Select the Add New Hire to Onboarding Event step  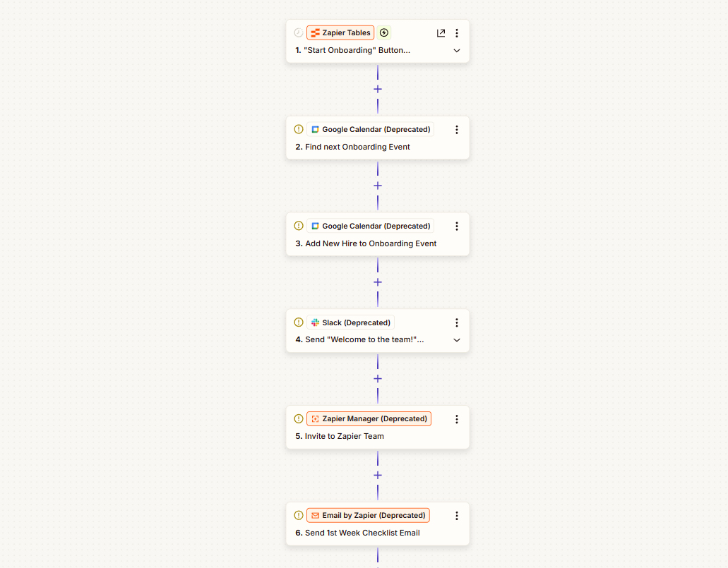pos(371,243)
